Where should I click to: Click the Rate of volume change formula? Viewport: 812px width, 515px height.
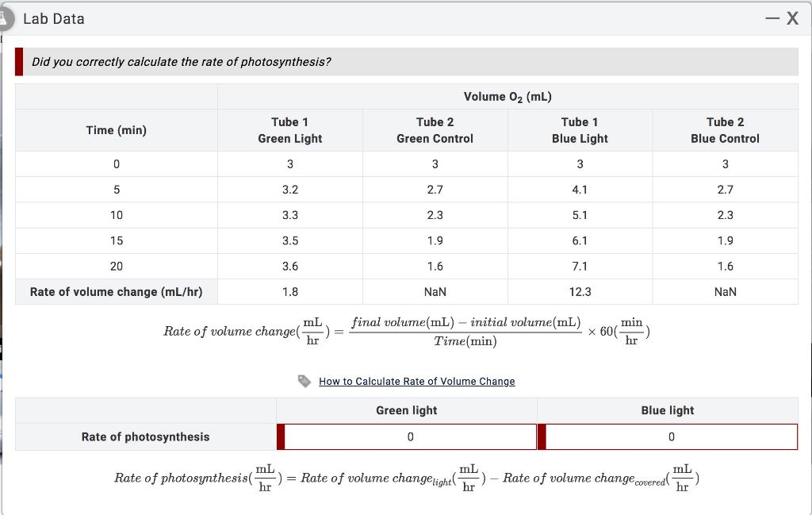point(406,331)
